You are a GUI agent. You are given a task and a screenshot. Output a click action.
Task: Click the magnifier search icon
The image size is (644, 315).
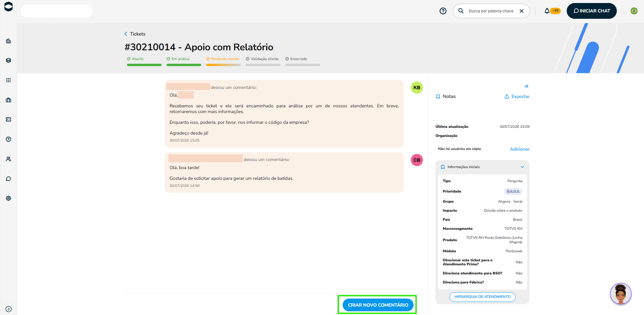(x=461, y=11)
